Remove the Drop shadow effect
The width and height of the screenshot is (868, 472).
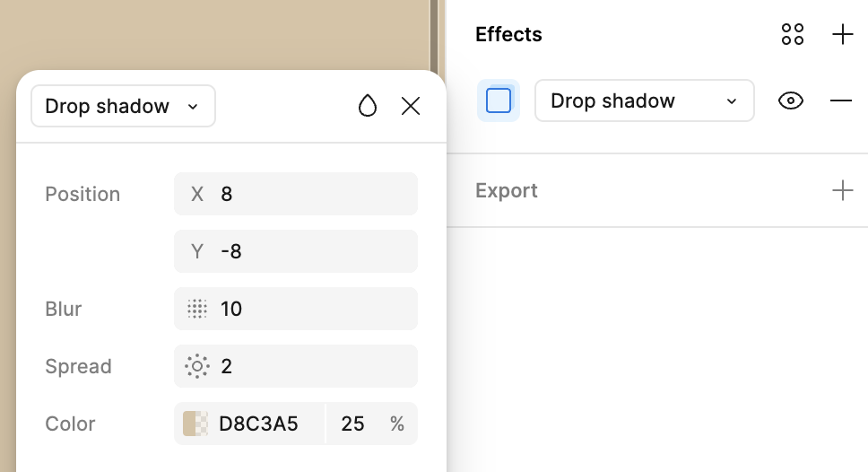[841, 101]
